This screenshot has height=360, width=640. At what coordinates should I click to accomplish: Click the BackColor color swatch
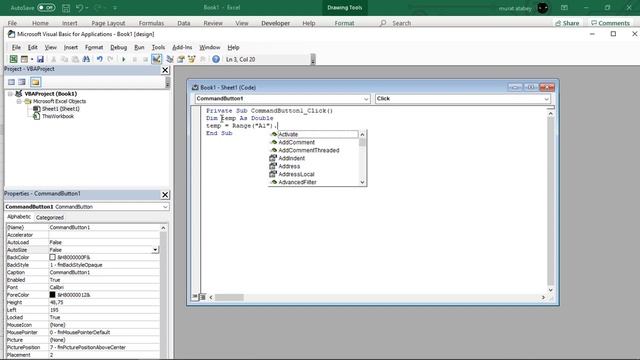coord(52,258)
